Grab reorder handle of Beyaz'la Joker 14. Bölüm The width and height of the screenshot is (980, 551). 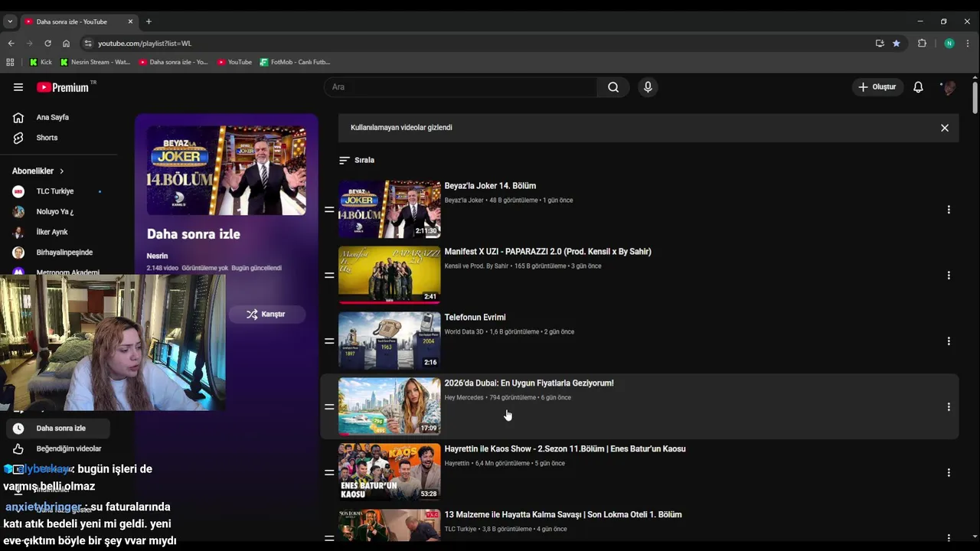coord(329,210)
